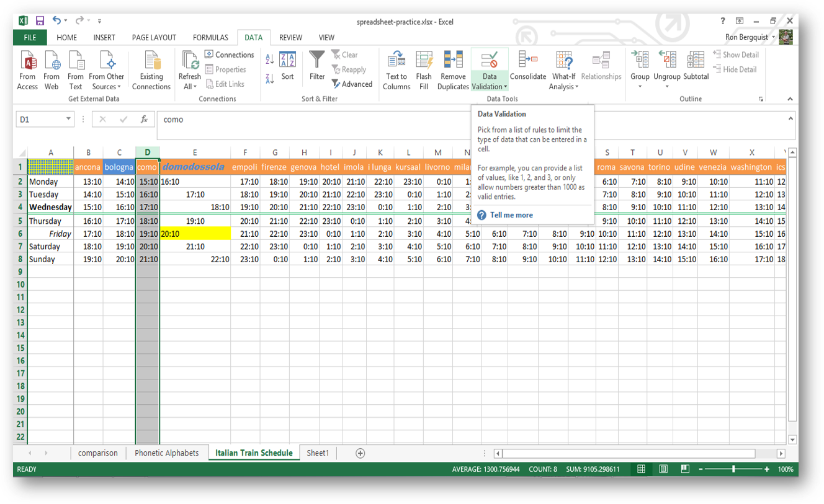Image resolution: width=824 pixels, height=504 pixels.
Task: Select the Text to Columns tool
Action: [396, 69]
